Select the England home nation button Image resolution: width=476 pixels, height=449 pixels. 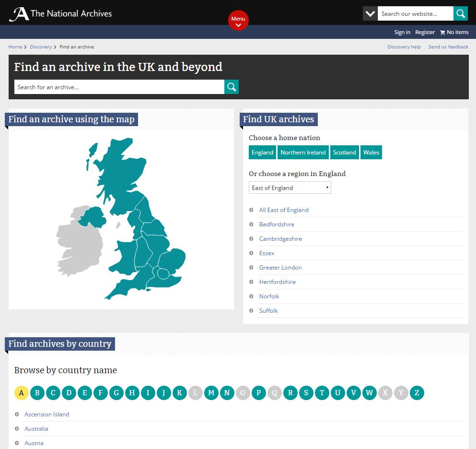(262, 152)
